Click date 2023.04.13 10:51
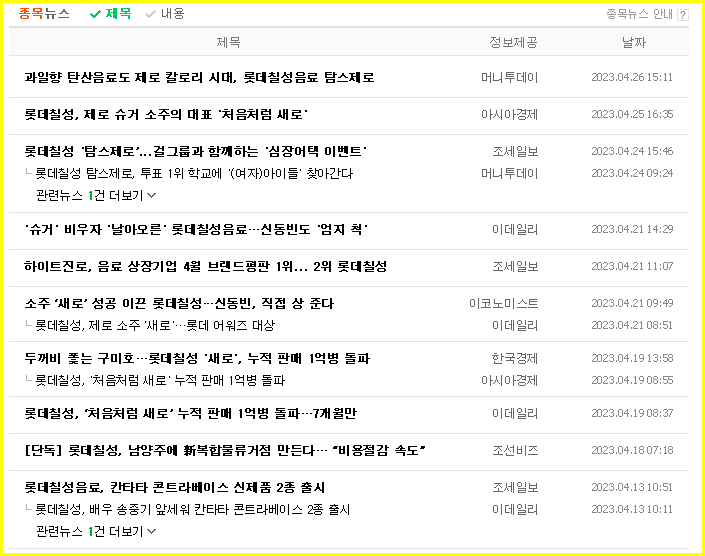The image size is (705, 556). tap(632, 488)
